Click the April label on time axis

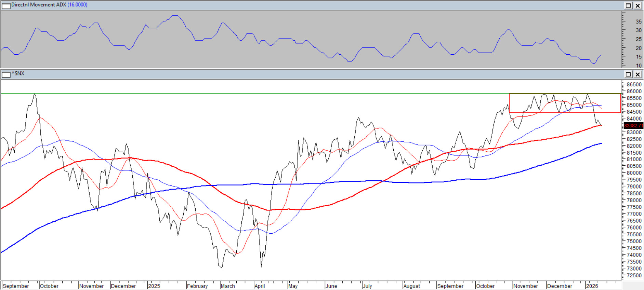(260, 286)
